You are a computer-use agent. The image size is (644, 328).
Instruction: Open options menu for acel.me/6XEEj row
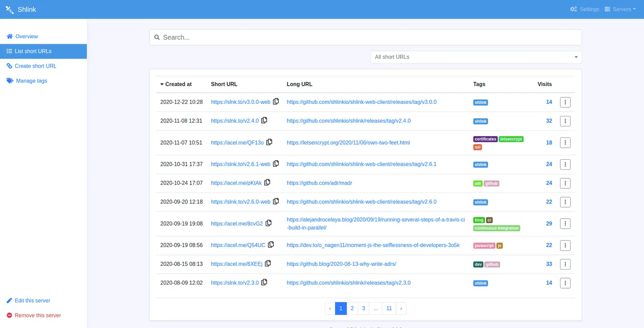(x=565, y=264)
